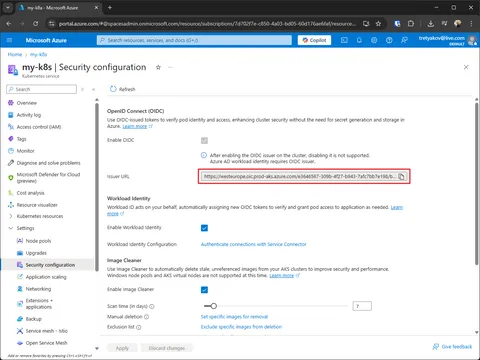
Task: Open the browser three-dot menu
Action: (x=471, y=24)
